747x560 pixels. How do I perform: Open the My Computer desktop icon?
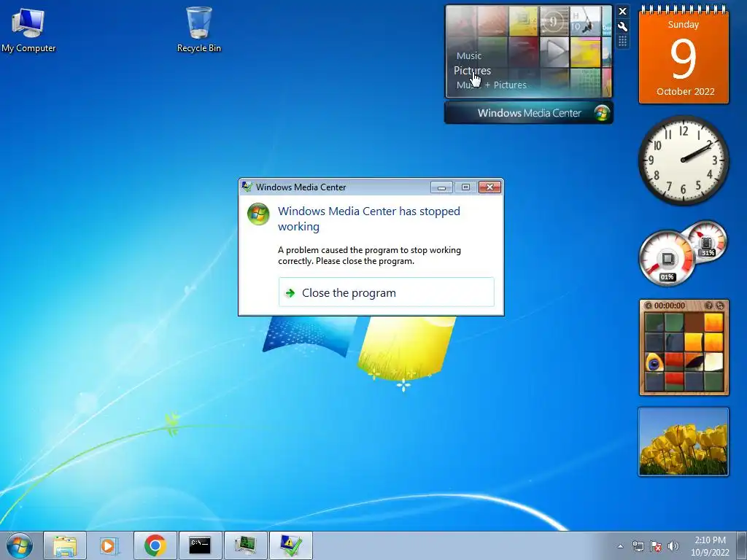coord(28,29)
